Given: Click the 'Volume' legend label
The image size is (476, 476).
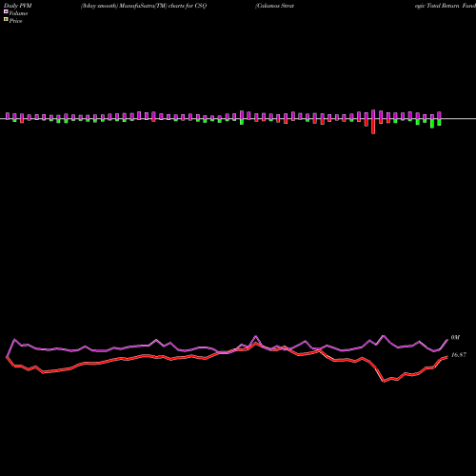Looking at the screenshot, I should click(18, 13).
